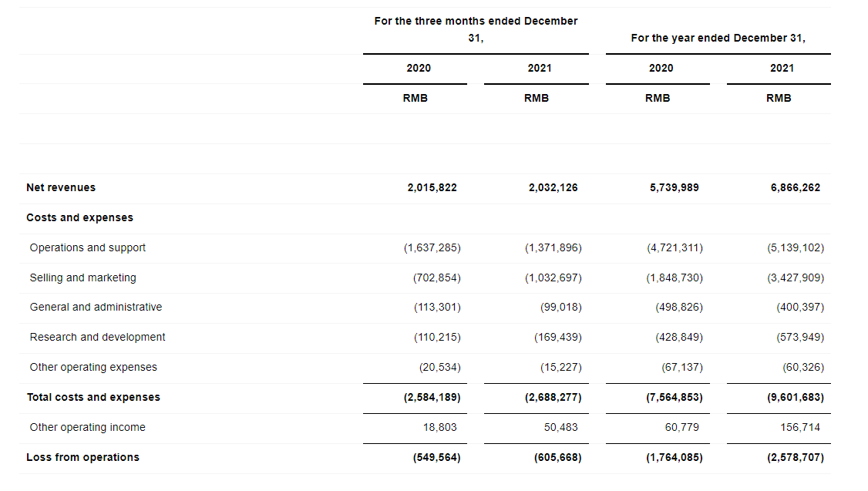
Task: Select the Selling and marketing label
Action: [x=82, y=277]
